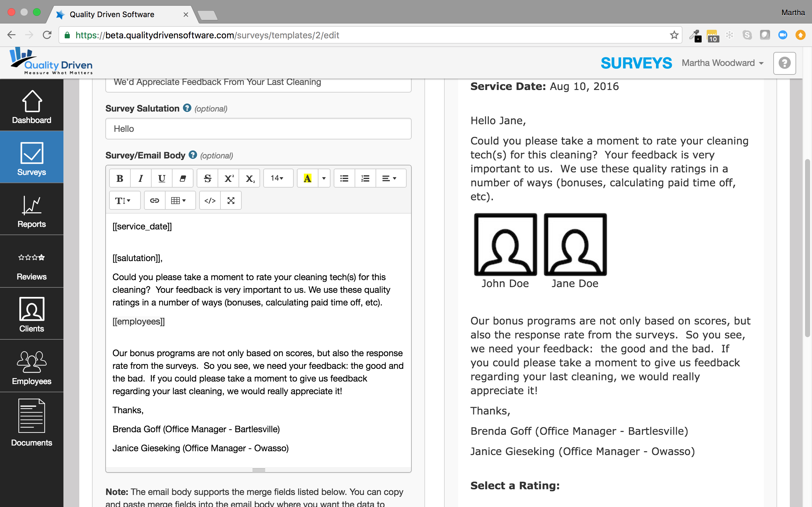
Task: Switch editor to code view
Action: (x=210, y=201)
